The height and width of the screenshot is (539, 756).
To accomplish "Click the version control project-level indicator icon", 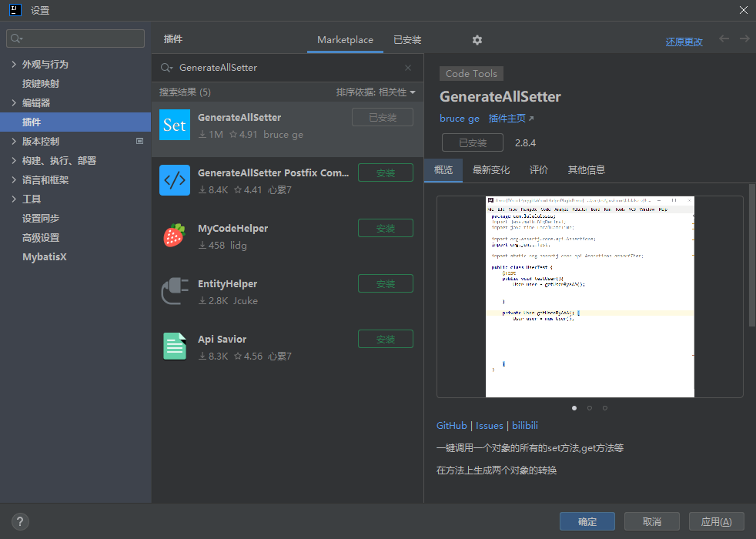I will [140, 141].
